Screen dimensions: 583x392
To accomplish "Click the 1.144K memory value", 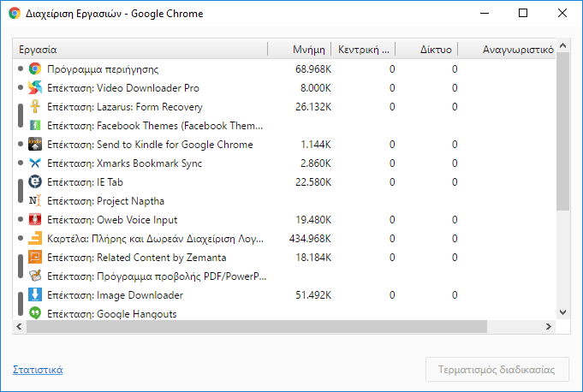I will click(316, 145).
